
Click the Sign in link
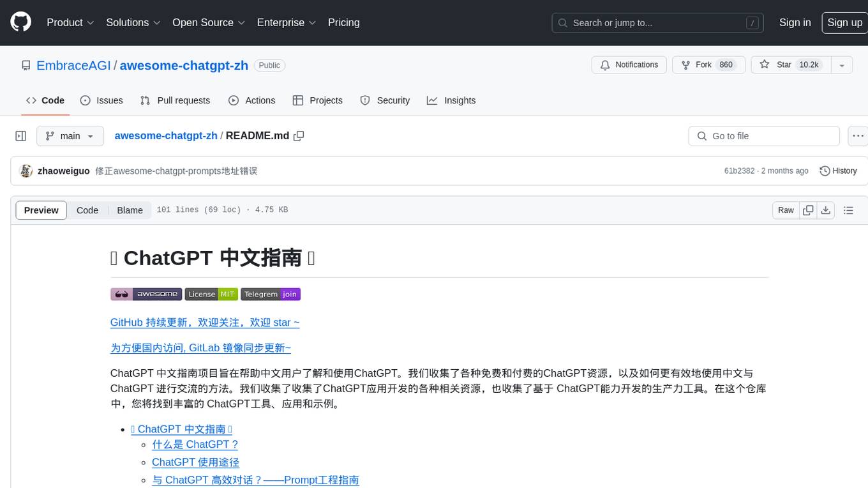tap(795, 22)
